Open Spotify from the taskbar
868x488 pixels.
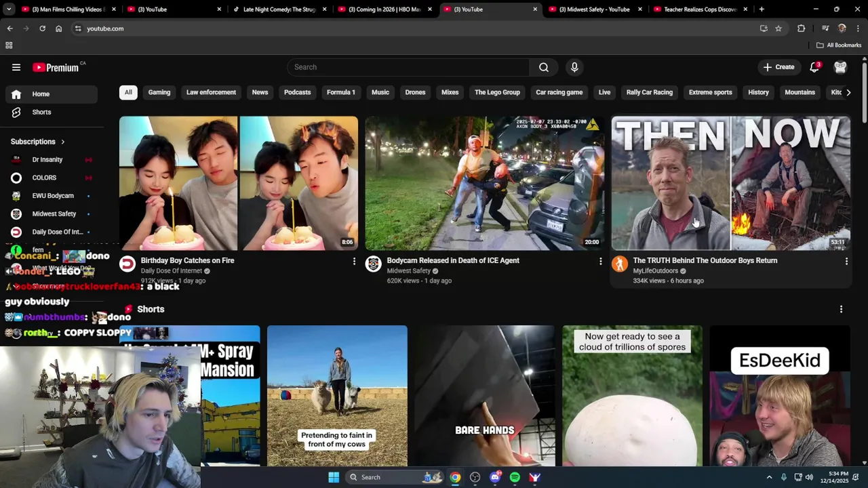[515, 477]
